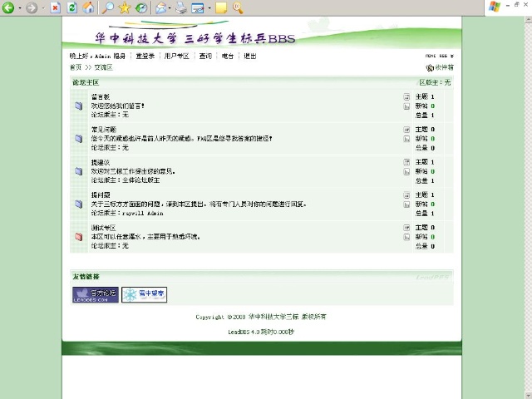Image resolution: width=532 pixels, height=399 pixels.
Task: Click the 论坛主区 section header
Action: [x=86, y=82]
